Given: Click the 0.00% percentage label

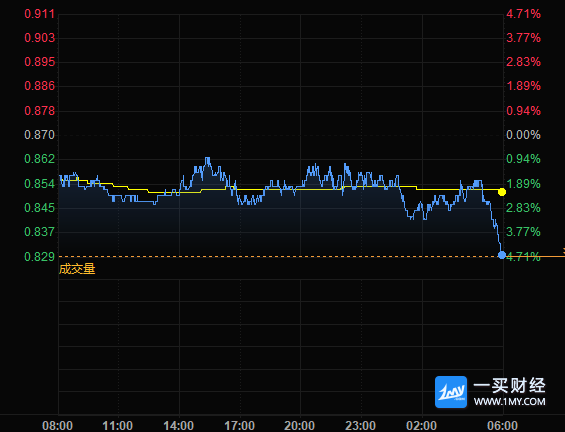Looking at the screenshot, I should coord(523,135).
